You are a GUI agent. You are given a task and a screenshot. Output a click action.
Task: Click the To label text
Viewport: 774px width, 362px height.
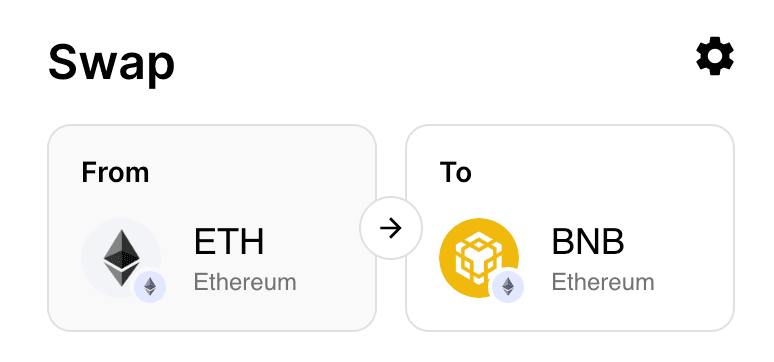coord(455,172)
